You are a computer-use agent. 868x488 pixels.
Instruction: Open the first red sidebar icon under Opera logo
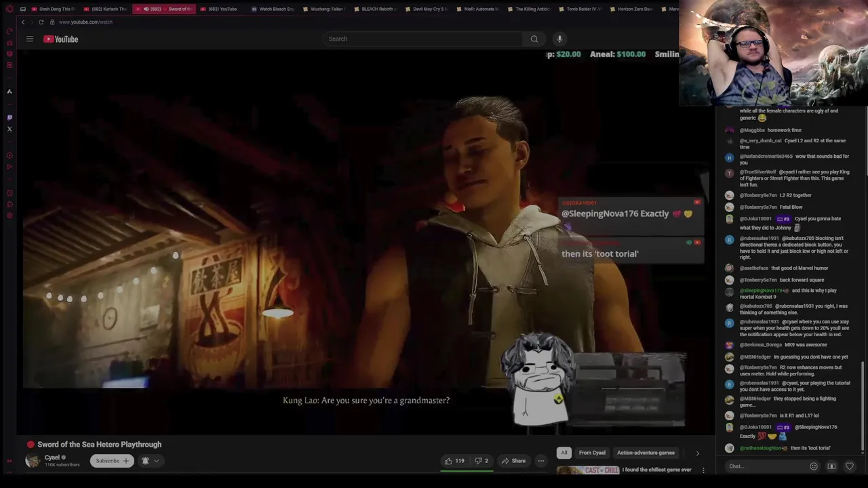(9, 31)
